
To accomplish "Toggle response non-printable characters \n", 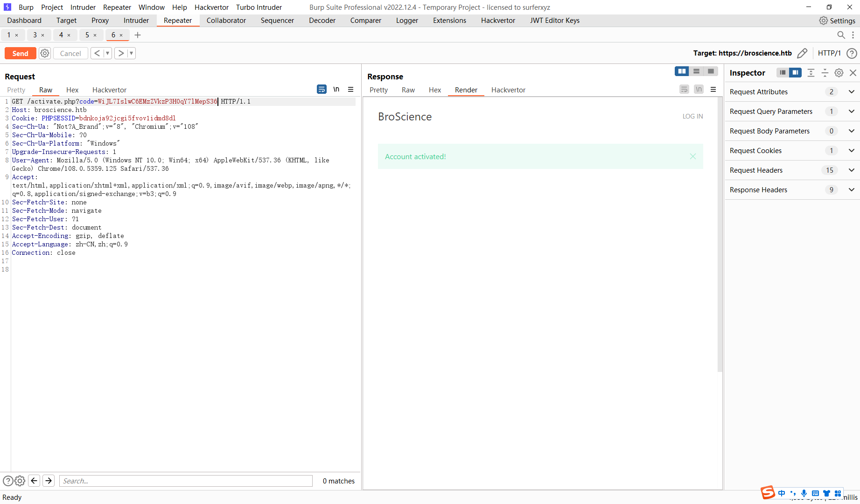I will click(699, 89).
